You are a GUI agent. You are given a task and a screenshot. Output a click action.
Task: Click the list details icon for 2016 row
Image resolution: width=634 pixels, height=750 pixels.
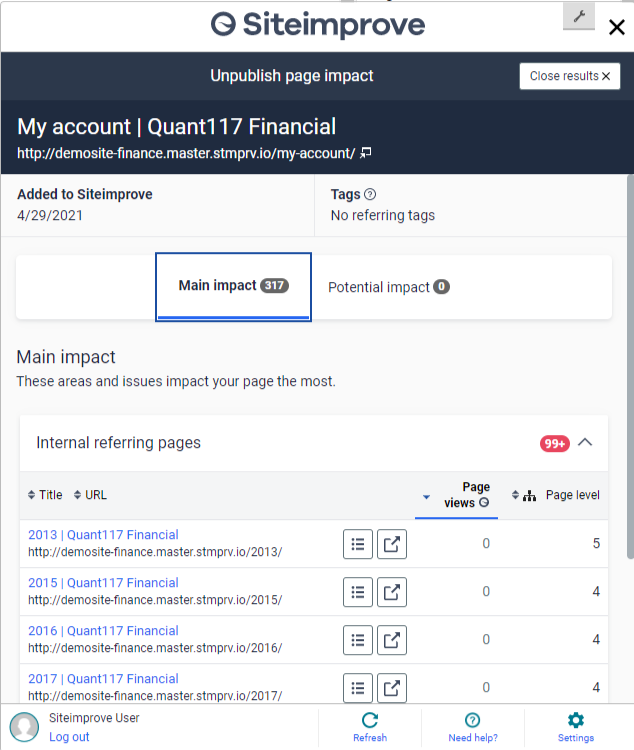coord(358,640)
